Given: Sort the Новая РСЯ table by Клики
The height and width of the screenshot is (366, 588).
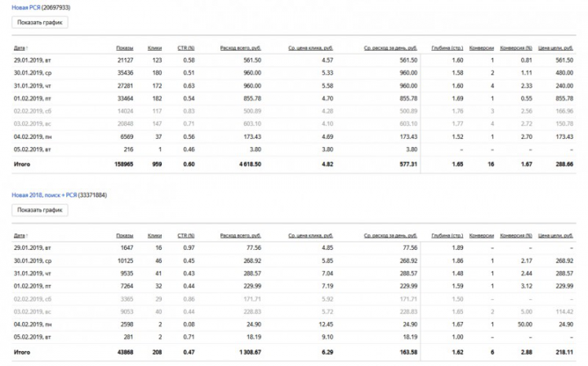Looking at the screenshot, I should (x=154, y=48).
